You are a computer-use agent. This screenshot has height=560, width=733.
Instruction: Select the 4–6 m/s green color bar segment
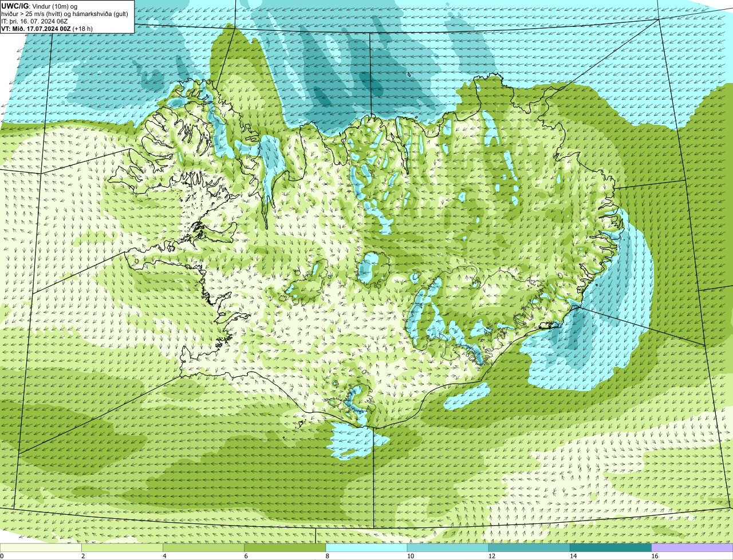click(x=203, y=548)
